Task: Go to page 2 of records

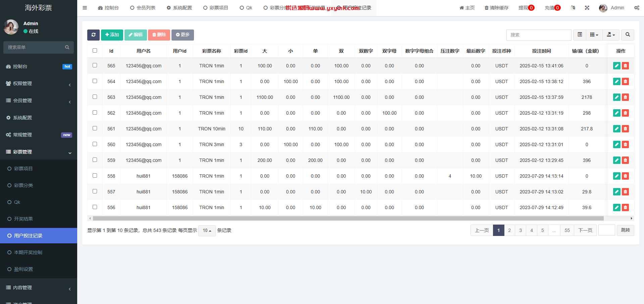Action: pos(509,230)
